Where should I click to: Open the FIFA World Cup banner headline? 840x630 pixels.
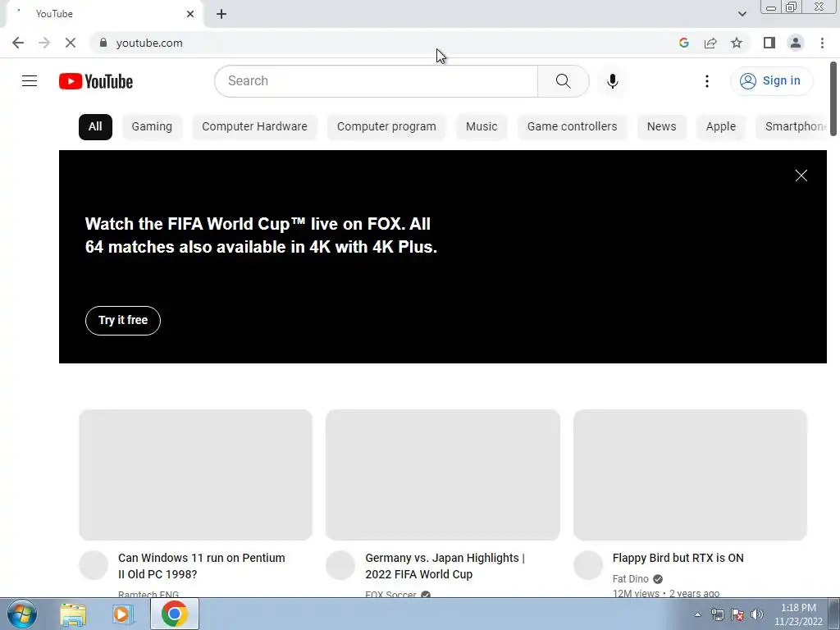(261, 235)
